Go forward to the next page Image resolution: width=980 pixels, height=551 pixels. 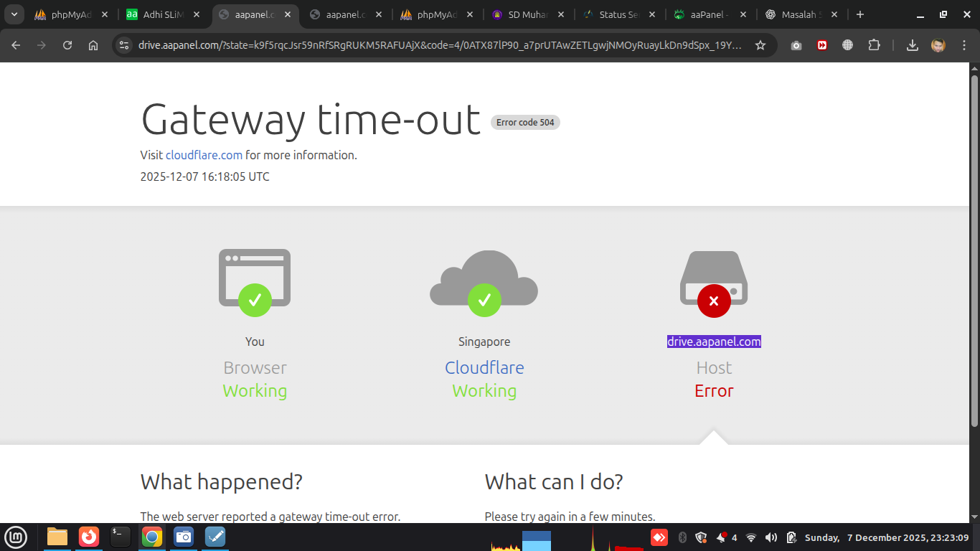click(x=42, y=45)
